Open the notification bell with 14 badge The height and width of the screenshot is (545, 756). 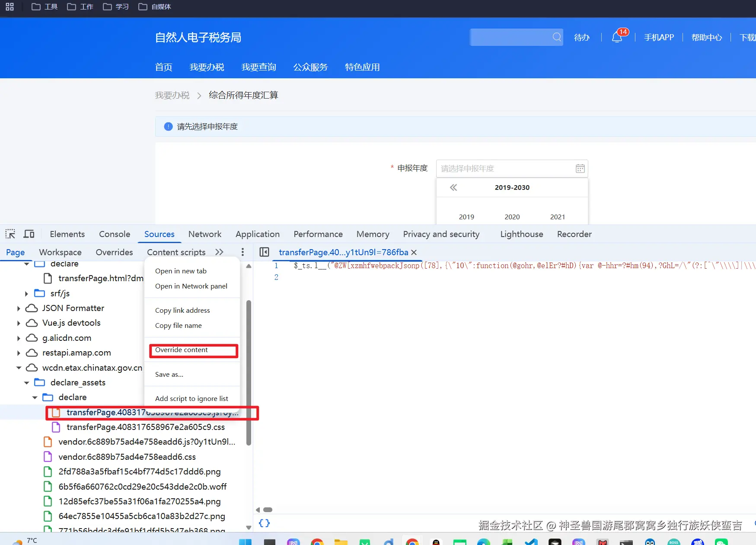(x=616, y=37)
